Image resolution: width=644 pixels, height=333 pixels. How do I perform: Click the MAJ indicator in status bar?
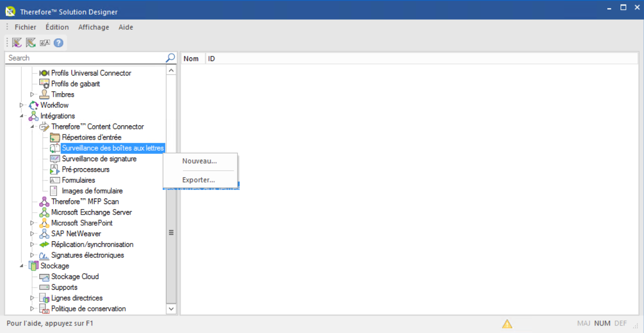(x=584, y=323)
